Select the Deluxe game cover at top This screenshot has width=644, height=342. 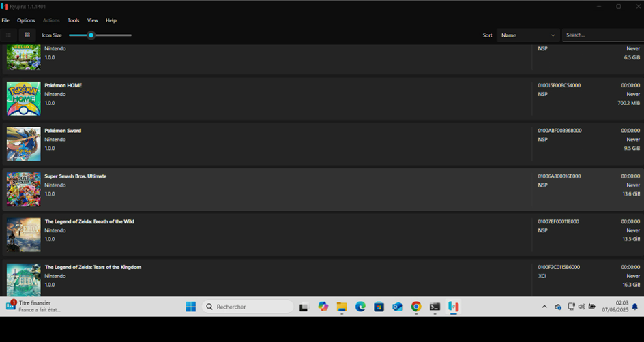[23, 57]
